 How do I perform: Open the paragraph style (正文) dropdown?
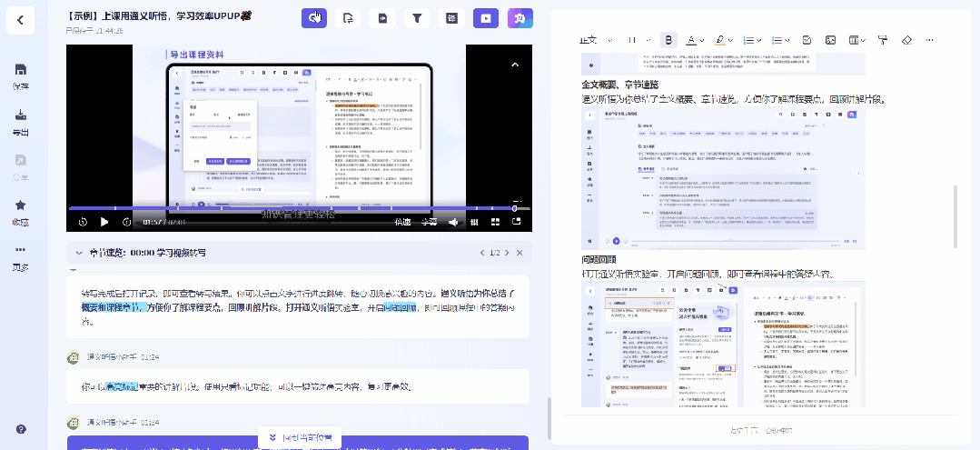[x=596, y=40]
